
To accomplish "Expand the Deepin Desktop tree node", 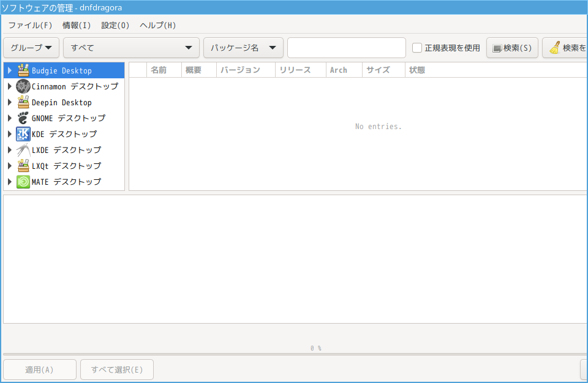I will pyautogui.click(x=10, y=102).
